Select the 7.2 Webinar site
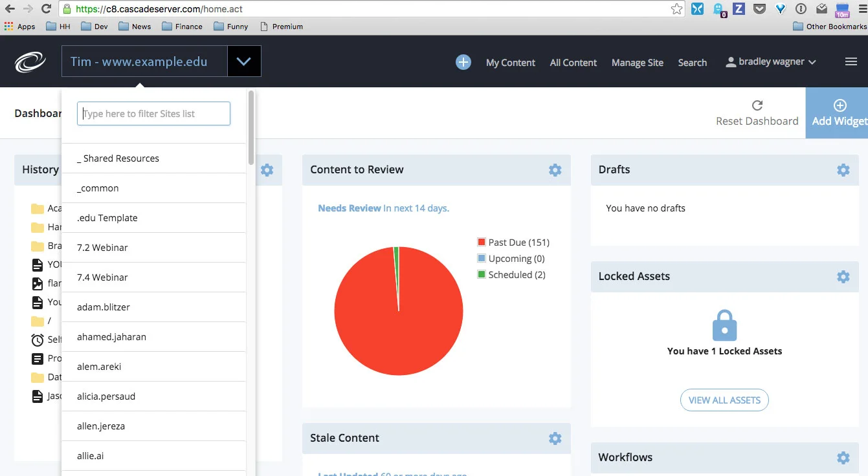Viewport: 868px width, 476px height. tap(153, 248)
